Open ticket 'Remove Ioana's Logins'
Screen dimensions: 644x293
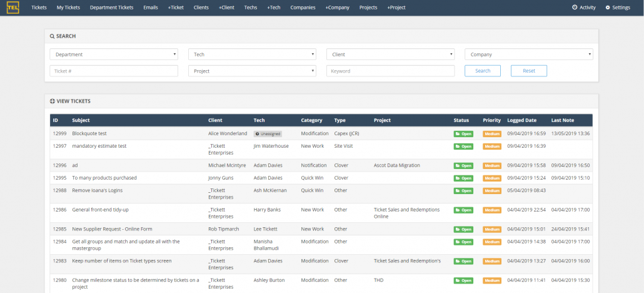pos(98,190)
